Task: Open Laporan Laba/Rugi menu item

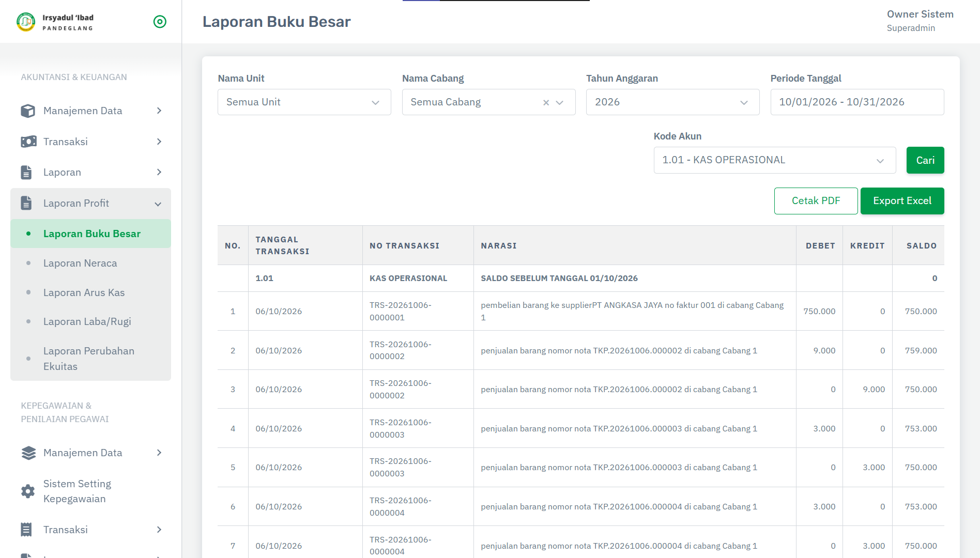Action: click(91, 321)
